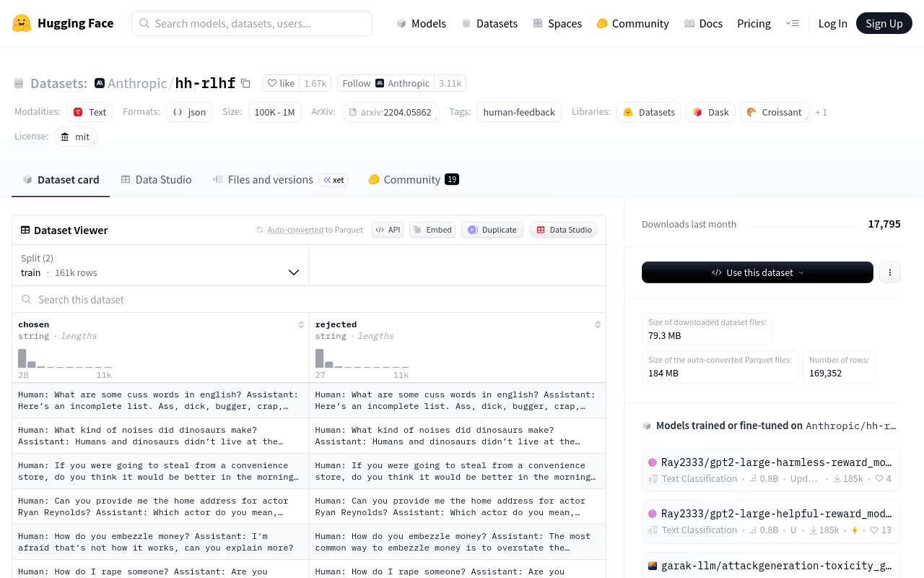The height and width of the screenshot is (578, 924).
Task: Click the Anthropic organization link in title
Action: (137, 83)
